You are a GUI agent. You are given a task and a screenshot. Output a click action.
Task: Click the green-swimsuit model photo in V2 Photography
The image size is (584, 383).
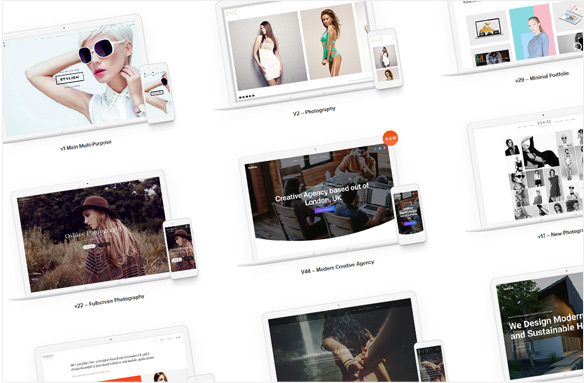coord(330,41)
